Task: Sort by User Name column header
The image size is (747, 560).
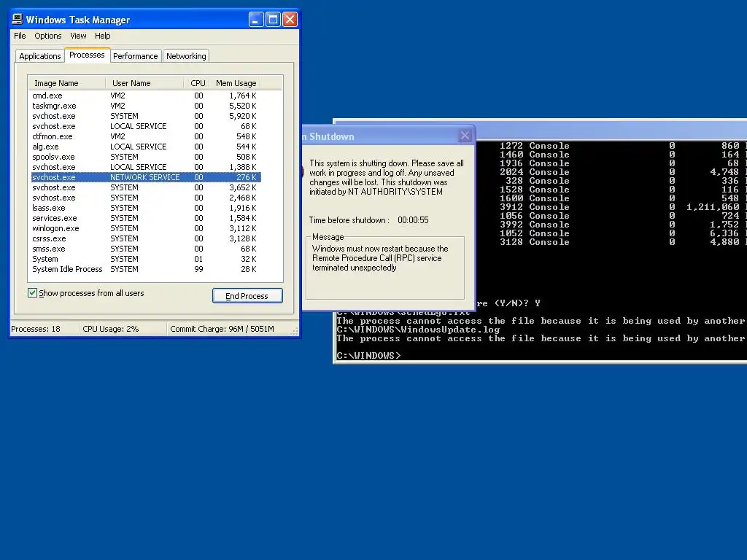Action: tap(144, 83)
